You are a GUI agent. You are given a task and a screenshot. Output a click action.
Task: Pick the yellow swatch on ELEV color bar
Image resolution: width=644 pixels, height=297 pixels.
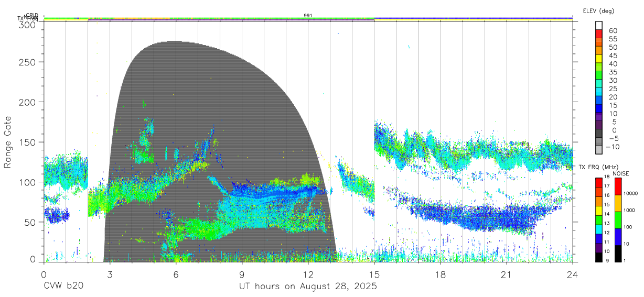[599, 59]
